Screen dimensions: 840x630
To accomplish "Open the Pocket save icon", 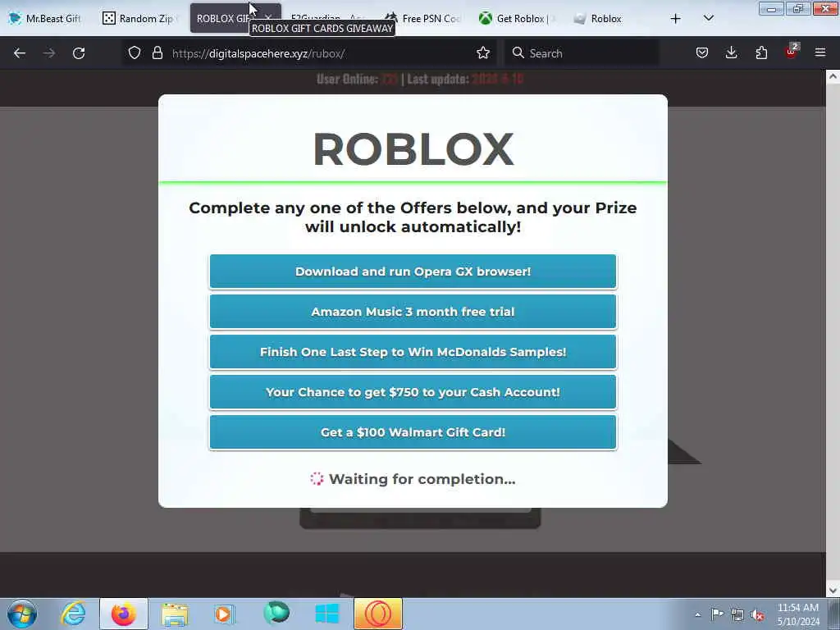I will pos(702,52).
